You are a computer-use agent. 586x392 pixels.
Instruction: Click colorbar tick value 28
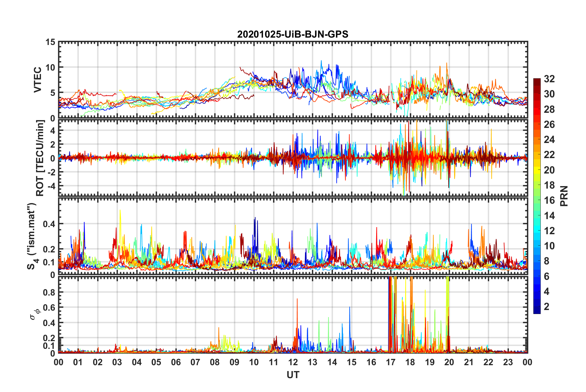pyautogui.click(x=549, y=109)
